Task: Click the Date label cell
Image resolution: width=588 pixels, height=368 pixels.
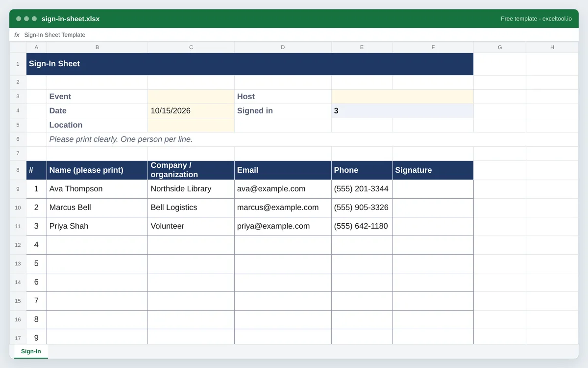Action: [97, 111]
